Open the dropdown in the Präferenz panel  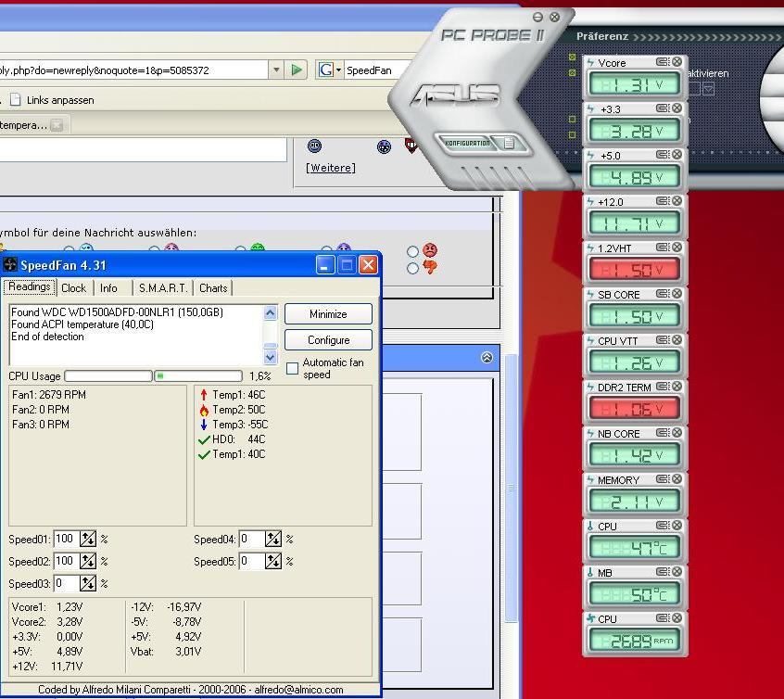[709, 89]
